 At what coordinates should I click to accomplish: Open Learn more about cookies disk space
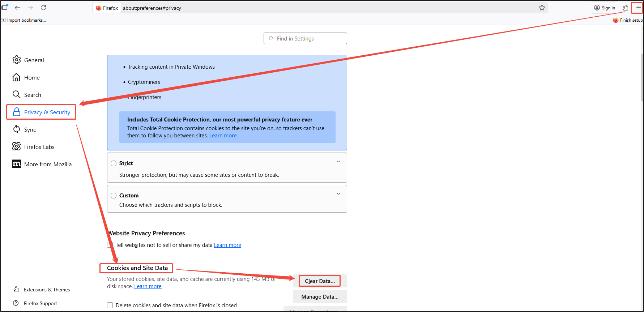coord(148,286)
